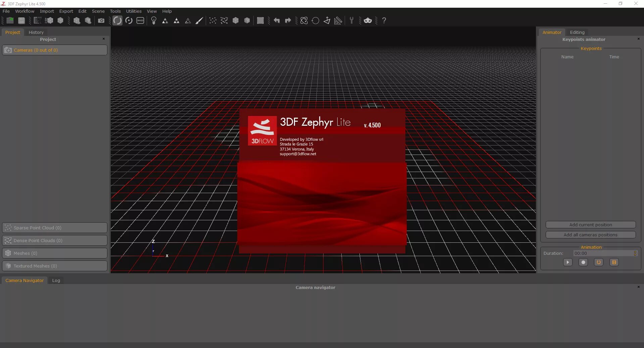Screen dimensions: 644x348
Task: Select the Camera Navigator tab
Action: pos(24,280)
